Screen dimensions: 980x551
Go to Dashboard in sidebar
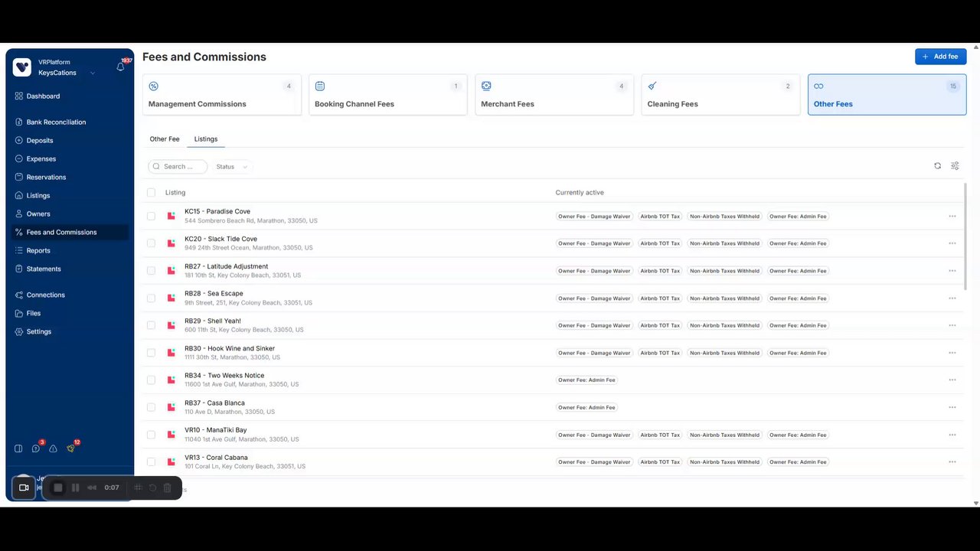pos(43,96)
